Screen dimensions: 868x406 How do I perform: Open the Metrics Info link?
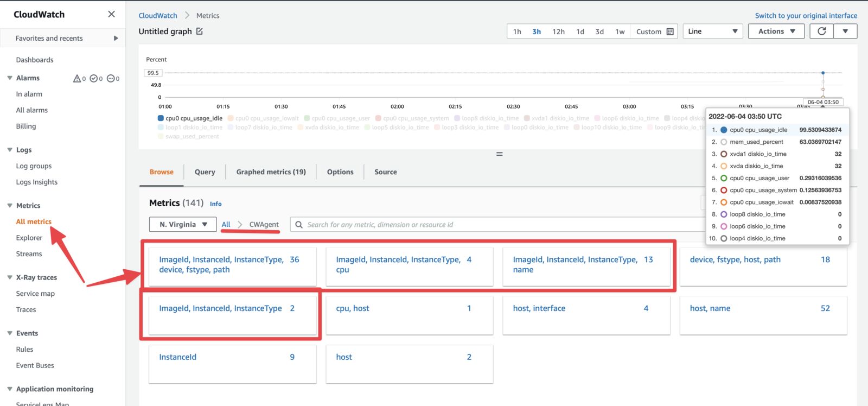216,204
